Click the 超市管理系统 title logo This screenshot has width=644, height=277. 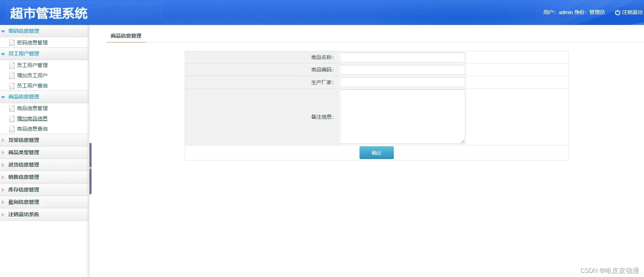point(48,13)
